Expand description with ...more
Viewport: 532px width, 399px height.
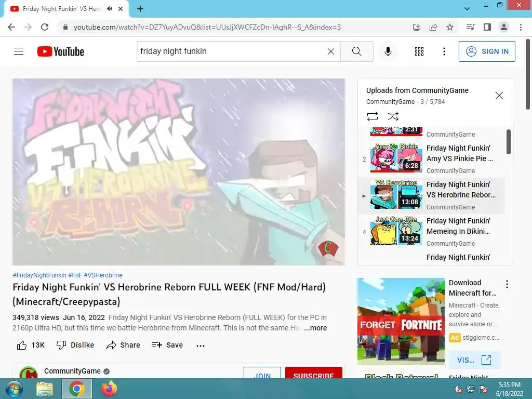click(315, 328)
